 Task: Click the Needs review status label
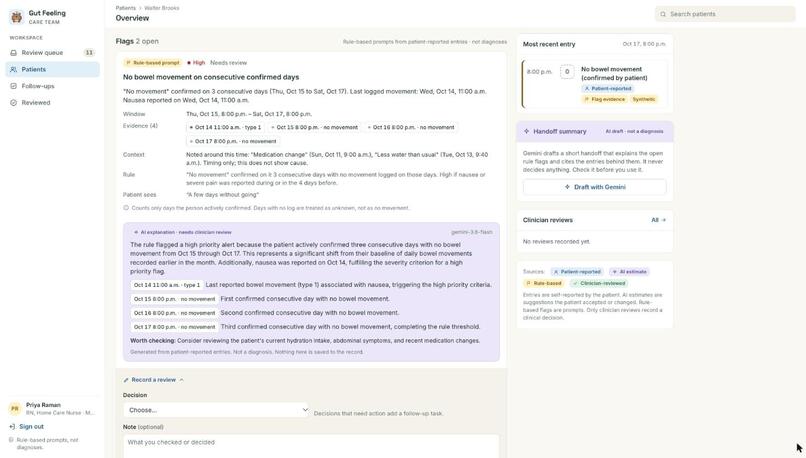228,63
